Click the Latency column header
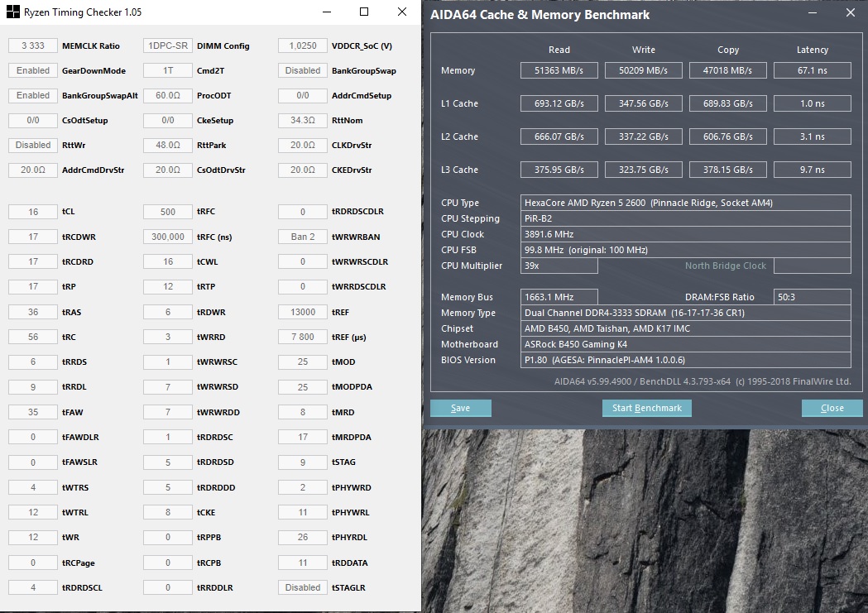This screenshot has width=868, height=613. [812, 50]
